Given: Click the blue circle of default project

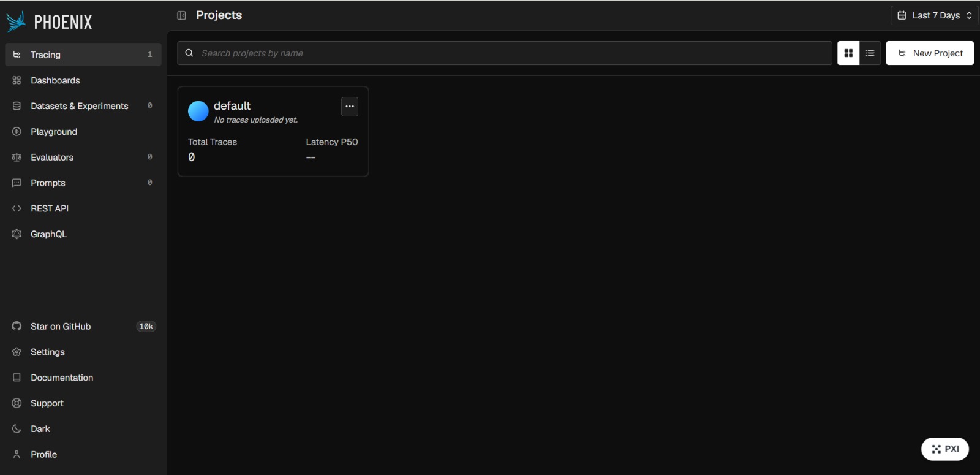Looking at the screenshot, I should [198, 111].
